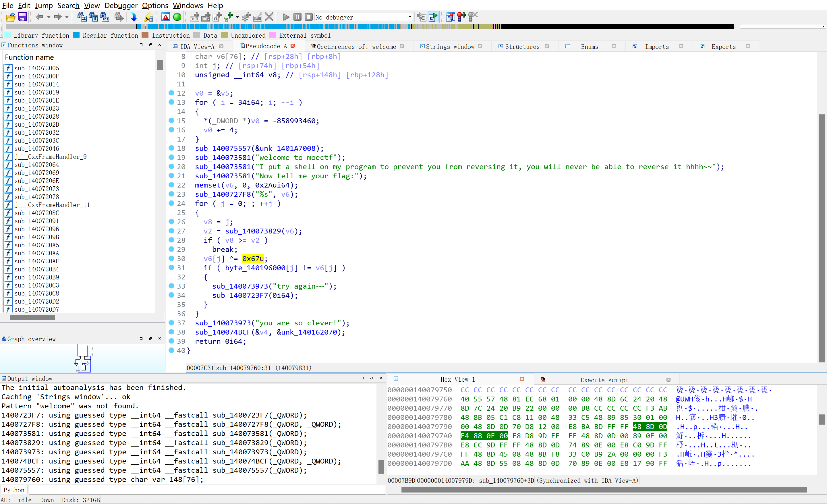Click the breakpoint list toolbar icon
Screen dimensions: 827x504
(450, 17)
